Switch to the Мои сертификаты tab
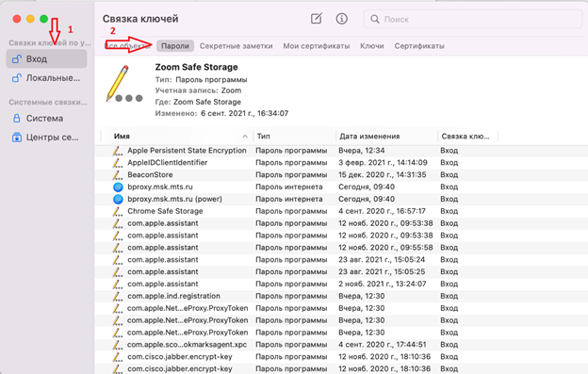Viewport: 588px width, 374px height. [316, 46]
